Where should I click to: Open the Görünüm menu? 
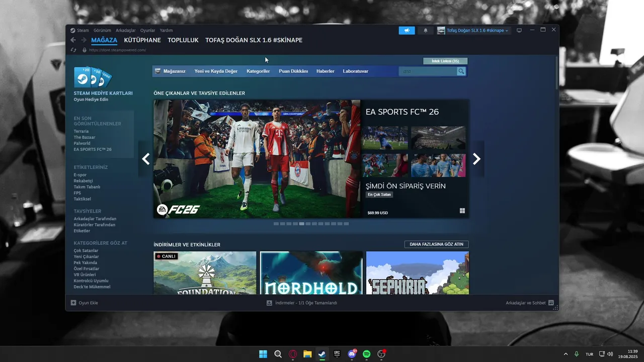pos(102,30)
